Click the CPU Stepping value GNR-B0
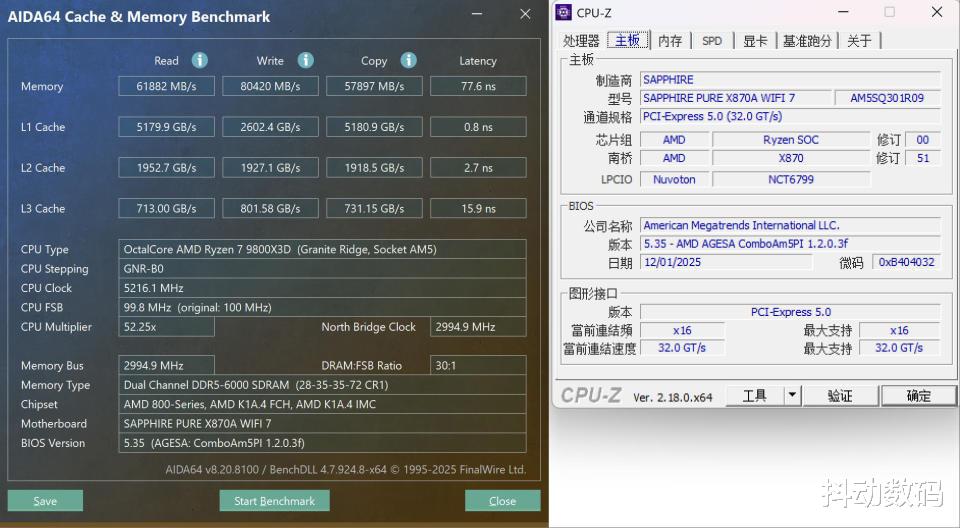Screen dimensions: 960x528 [322, 269]
